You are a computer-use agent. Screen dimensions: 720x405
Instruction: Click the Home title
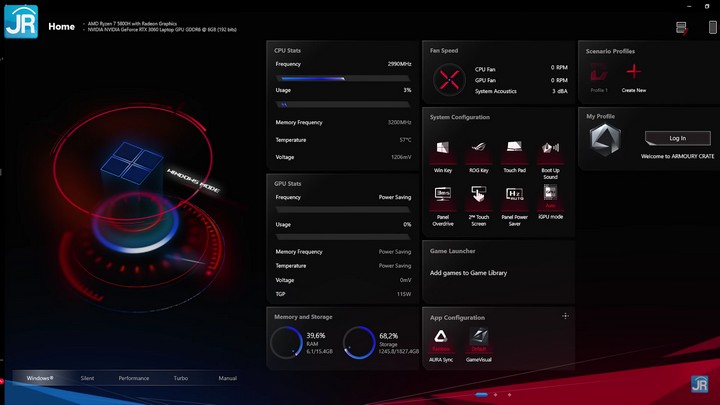(x=62, y=27)
